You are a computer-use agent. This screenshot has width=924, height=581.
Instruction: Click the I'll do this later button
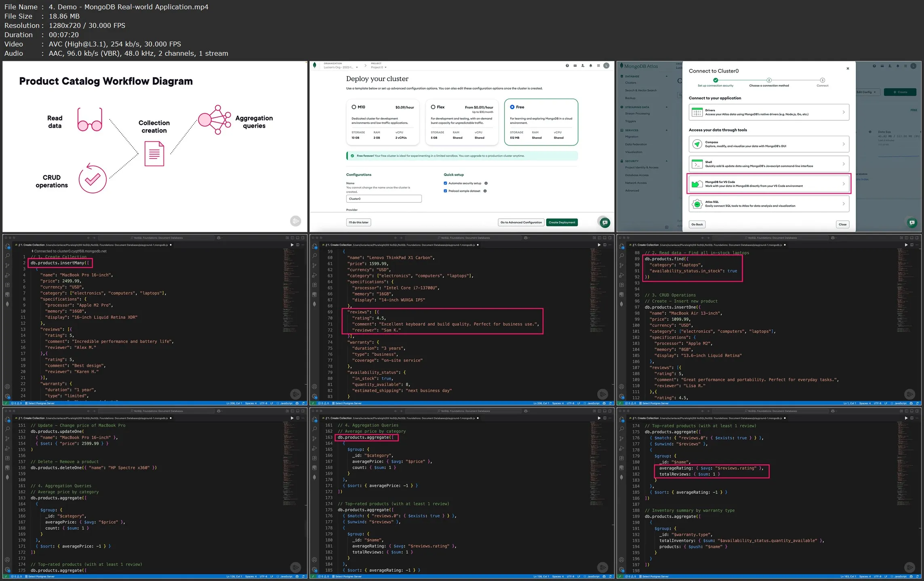tap(359, 222)
